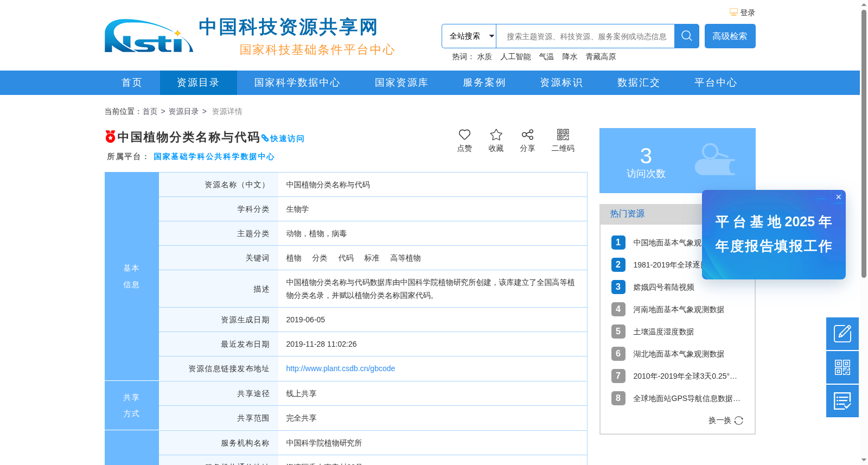The width and height of the screenshot is (868, 465).
Task: Open hot resource 土壤温度湿度数据
Action: point(663,332)
